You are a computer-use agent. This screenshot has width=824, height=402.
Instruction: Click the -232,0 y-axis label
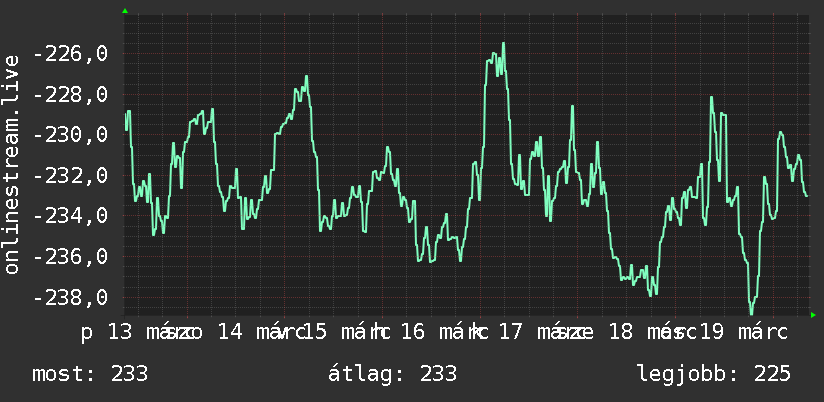71,176
